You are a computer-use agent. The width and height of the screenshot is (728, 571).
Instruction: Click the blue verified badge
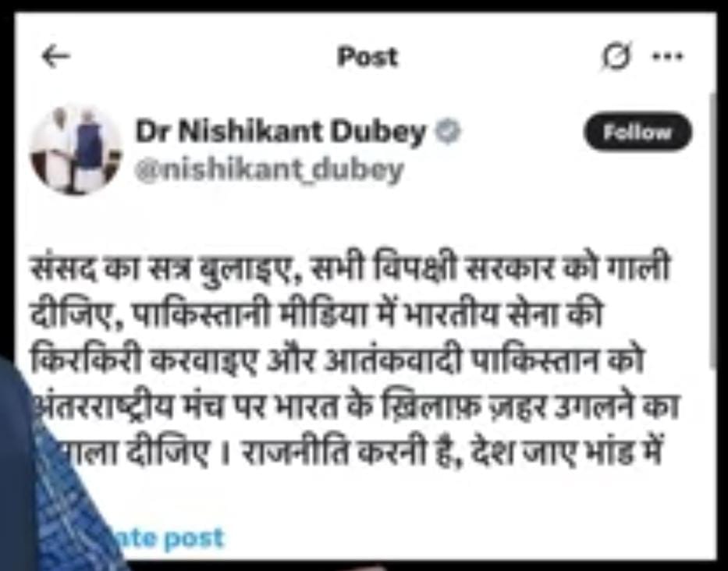pyautogui.click(x=448, y=132)
